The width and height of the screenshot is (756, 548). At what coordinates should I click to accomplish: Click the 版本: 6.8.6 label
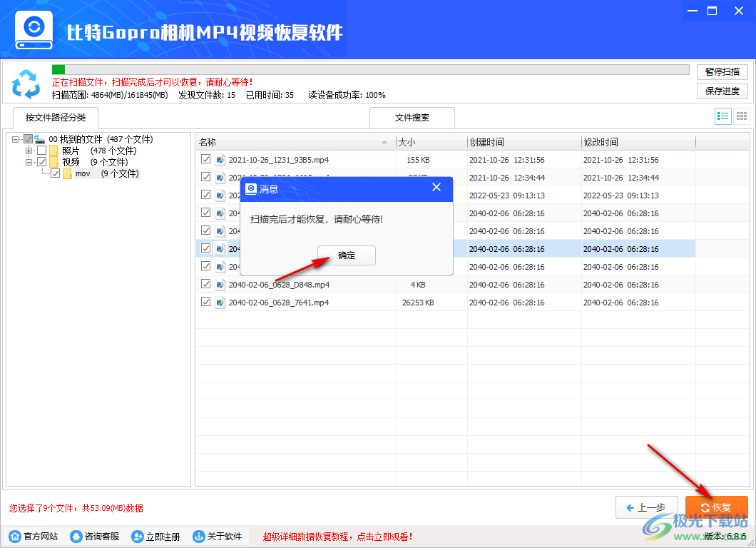click(725, 537)
